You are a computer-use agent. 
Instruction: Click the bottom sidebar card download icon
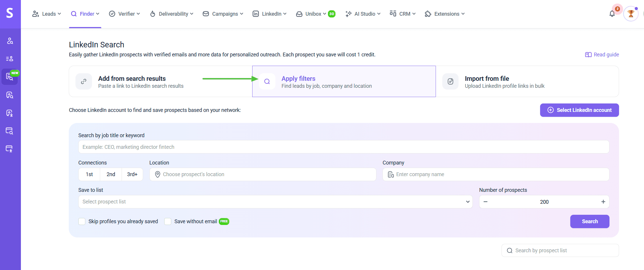pos(10,149)
